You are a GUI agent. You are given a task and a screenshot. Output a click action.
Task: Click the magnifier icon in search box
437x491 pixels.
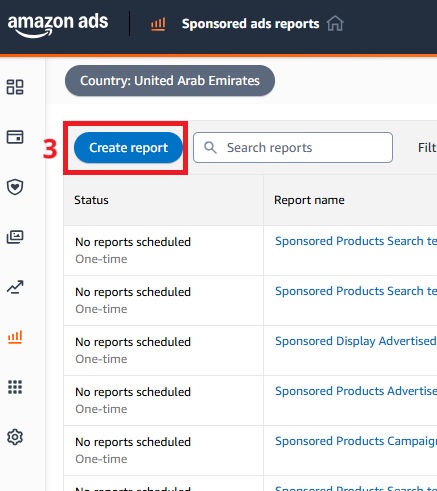(210, 147)
